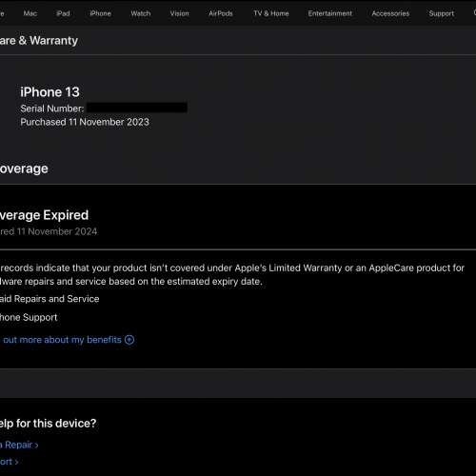Viewport: 476px width, 476px height.
Task: Click the iPhone 13 device title
Action: click(x=50, y=92)
